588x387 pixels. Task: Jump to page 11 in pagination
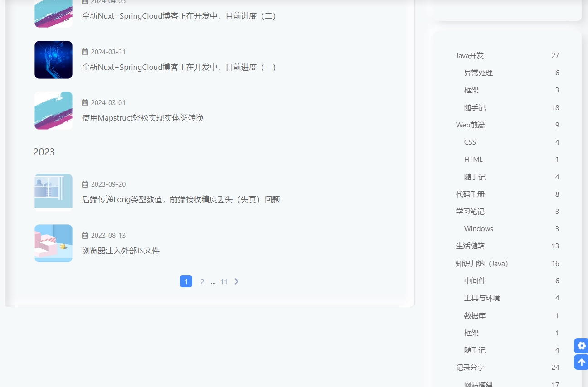(224, 281)
